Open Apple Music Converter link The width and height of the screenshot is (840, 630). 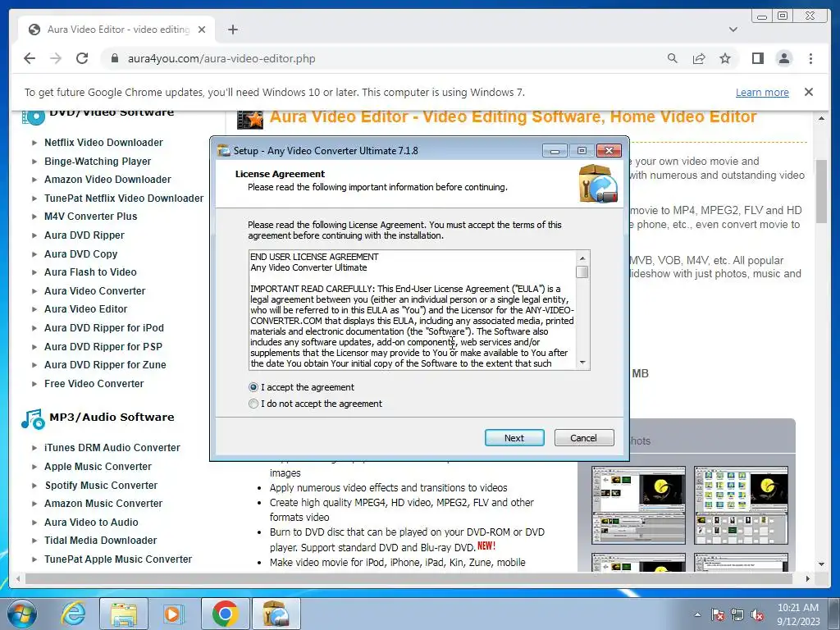[98, 467]
